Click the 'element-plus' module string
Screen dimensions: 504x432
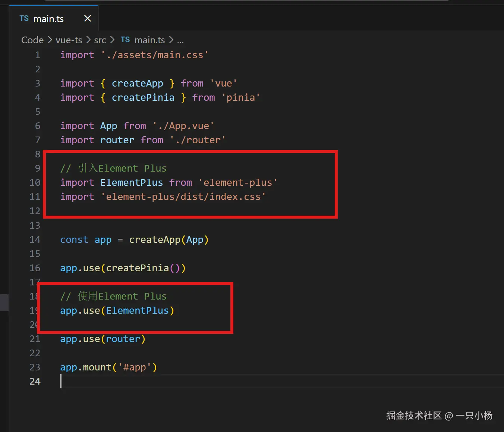pyautogui.click(x=238, y=183)
